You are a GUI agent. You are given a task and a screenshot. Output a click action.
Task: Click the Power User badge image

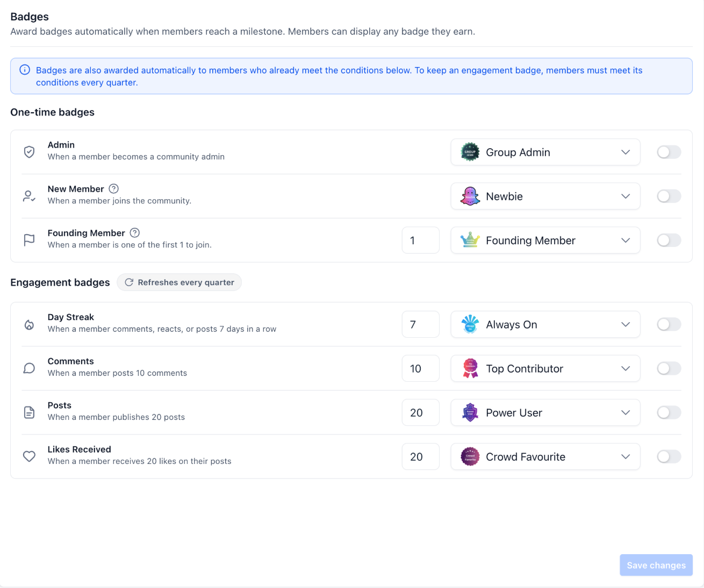pos(470,412)
